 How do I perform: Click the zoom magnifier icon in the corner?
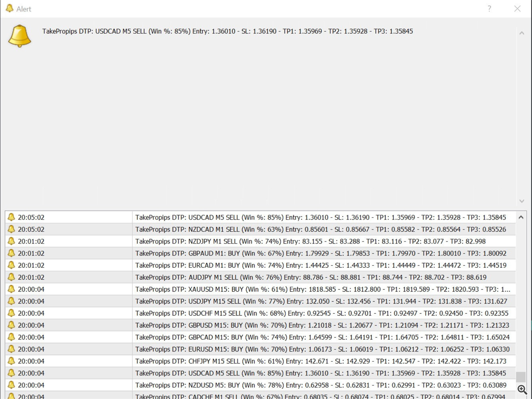[x=522, y=389]
